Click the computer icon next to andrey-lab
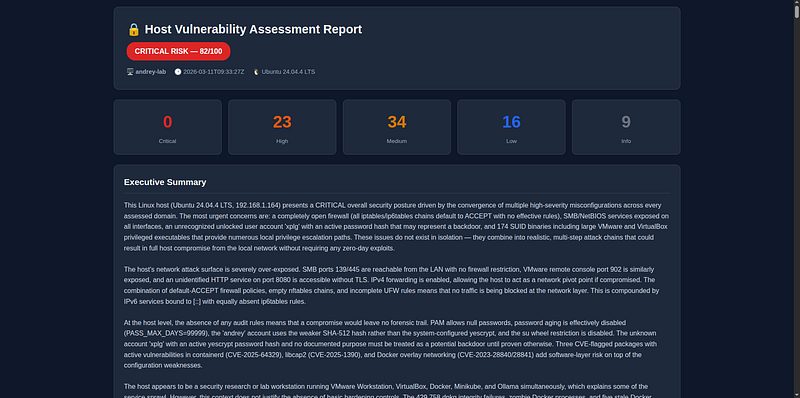Viewport: 800px width, 398px height. (130, 72)
